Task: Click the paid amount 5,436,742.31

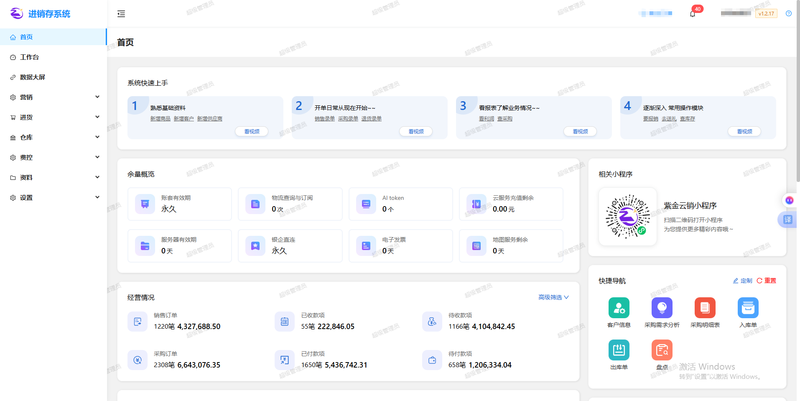Action: [x=345, y=365]
